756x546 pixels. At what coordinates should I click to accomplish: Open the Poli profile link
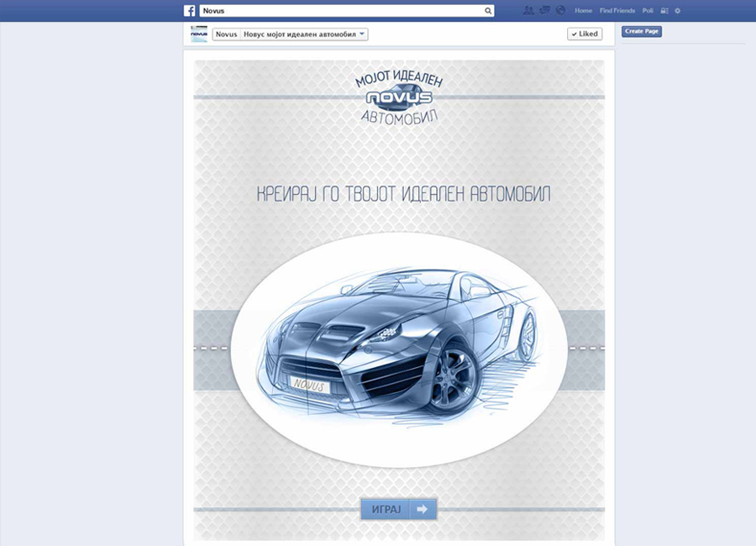pyautogui.click(x=648, y=11)
